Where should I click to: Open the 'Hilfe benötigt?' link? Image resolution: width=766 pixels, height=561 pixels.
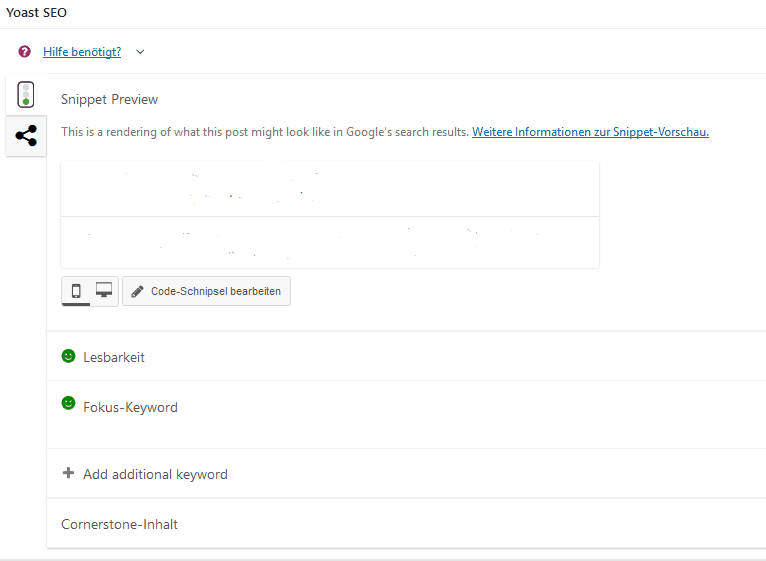click(82, 52)
